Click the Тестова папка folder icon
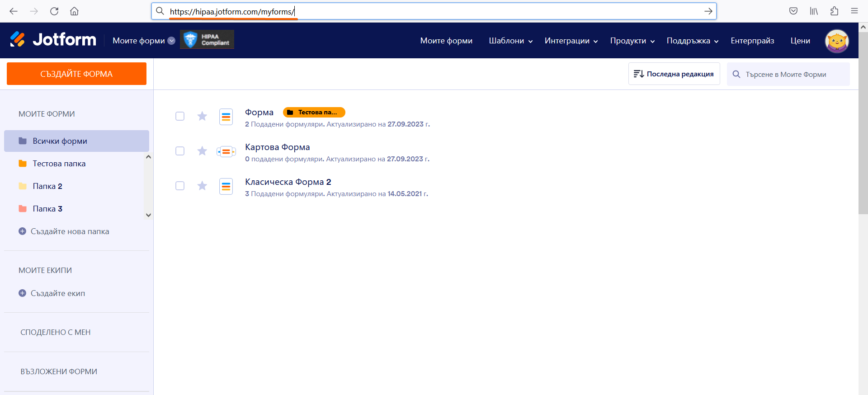868x395 pixels. [x=23, y=164]
